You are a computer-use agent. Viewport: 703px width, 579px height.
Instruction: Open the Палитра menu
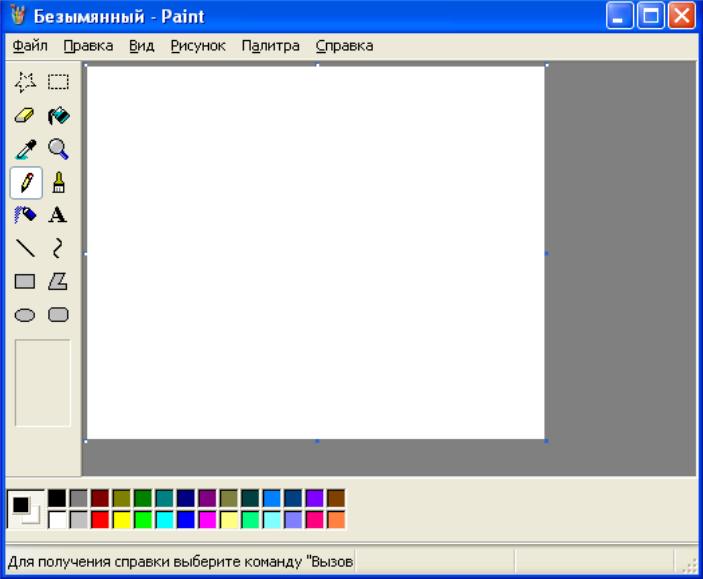coord(270,46)
